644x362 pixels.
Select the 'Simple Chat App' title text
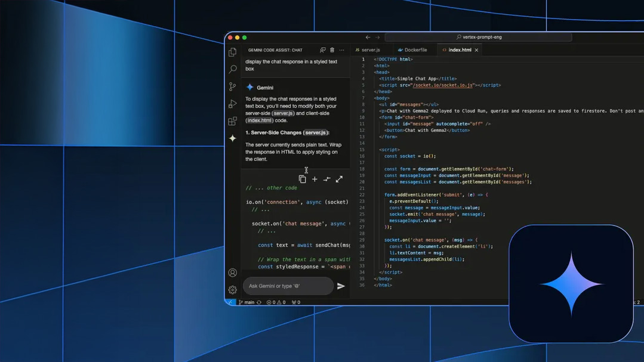tap(417, 79)
